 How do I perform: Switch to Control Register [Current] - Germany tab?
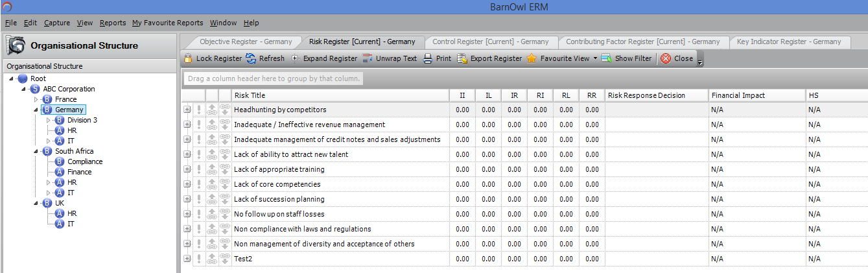(490, 42)
